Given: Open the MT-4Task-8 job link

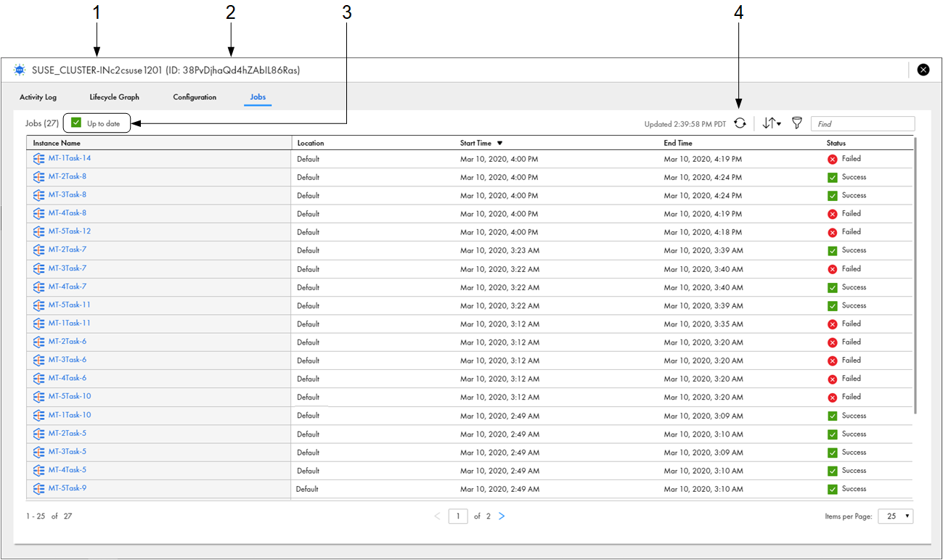Looking at the screenshot, I should (68, 213).
